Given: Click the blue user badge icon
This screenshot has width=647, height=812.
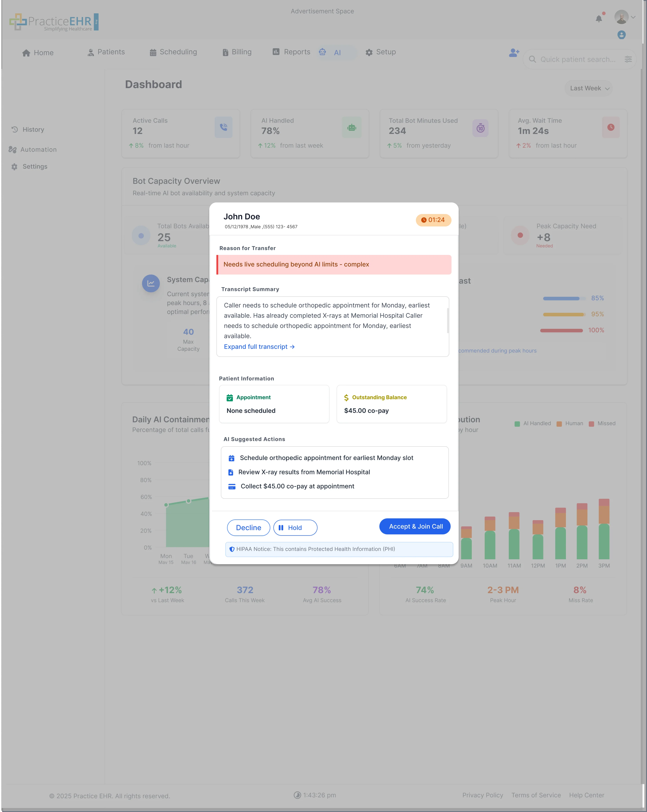Looking at the screenshot, I should point(621,35).
